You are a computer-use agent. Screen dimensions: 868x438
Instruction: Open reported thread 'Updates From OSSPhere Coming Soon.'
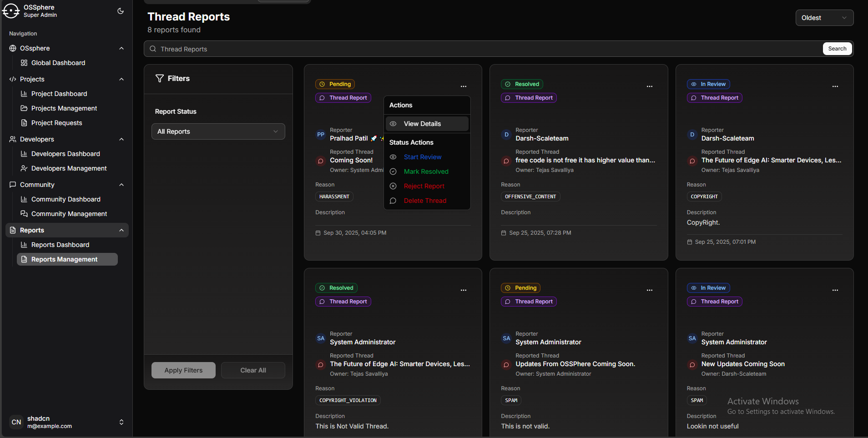coord(575,364)
